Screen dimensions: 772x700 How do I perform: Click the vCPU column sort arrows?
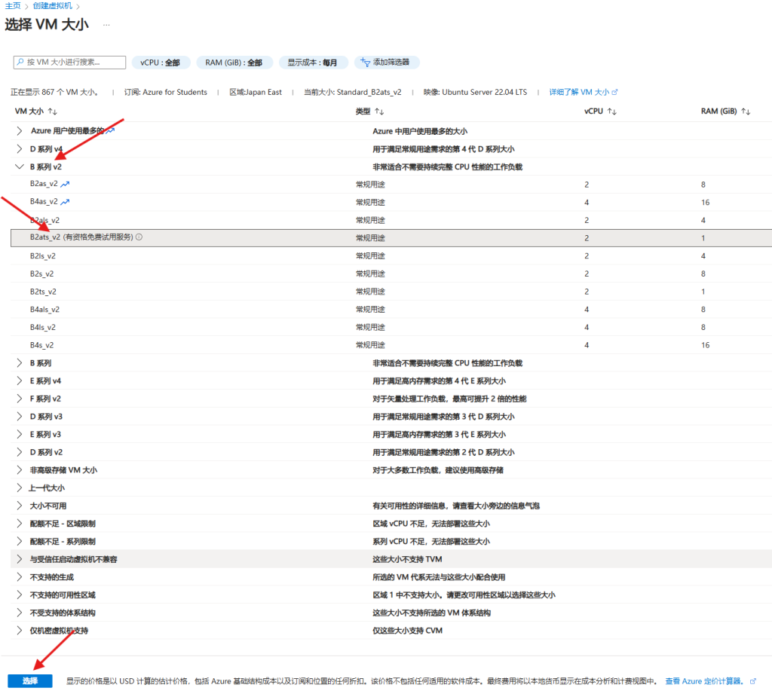pyautogui.click(x=612, y=112)
